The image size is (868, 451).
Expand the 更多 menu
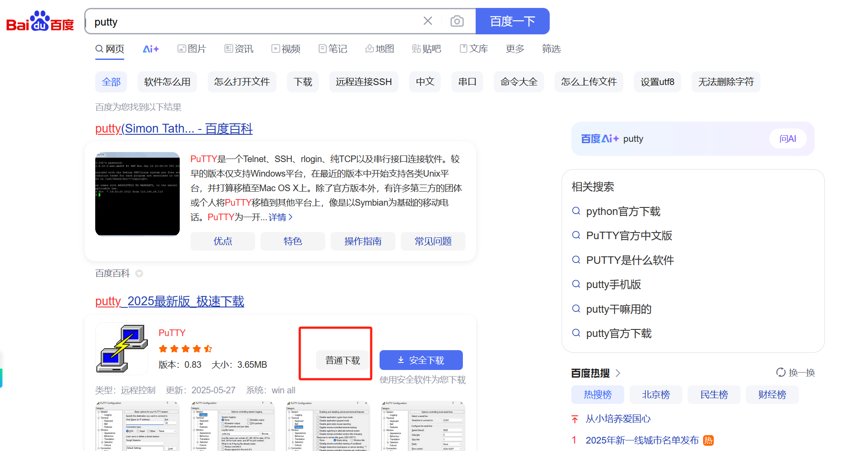point(515,49)
